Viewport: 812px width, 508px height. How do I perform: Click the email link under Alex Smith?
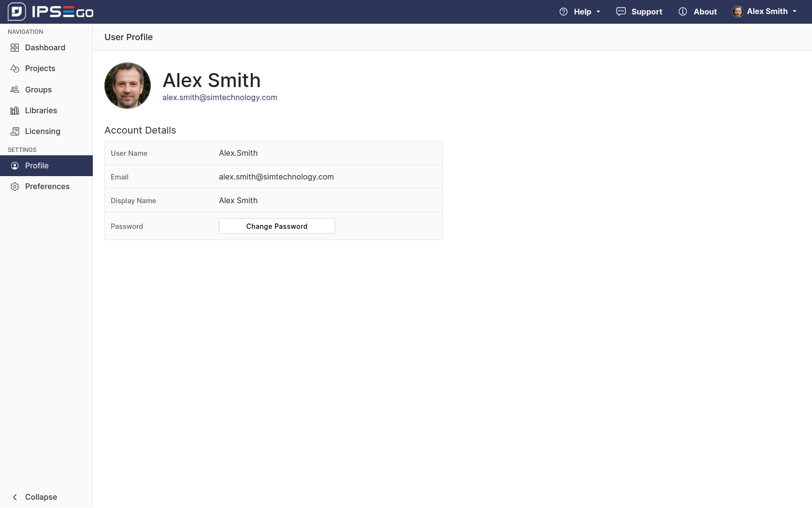(219, 97)
